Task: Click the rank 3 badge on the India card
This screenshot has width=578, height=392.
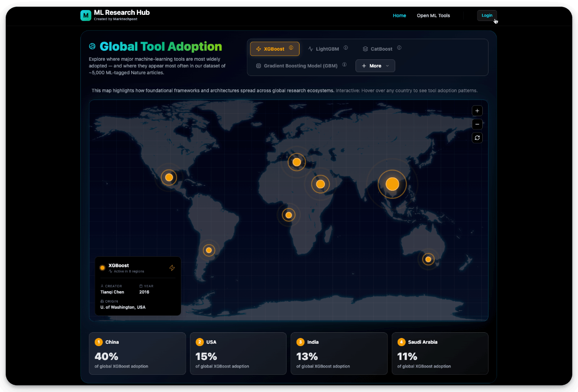Action: [300, 342]
